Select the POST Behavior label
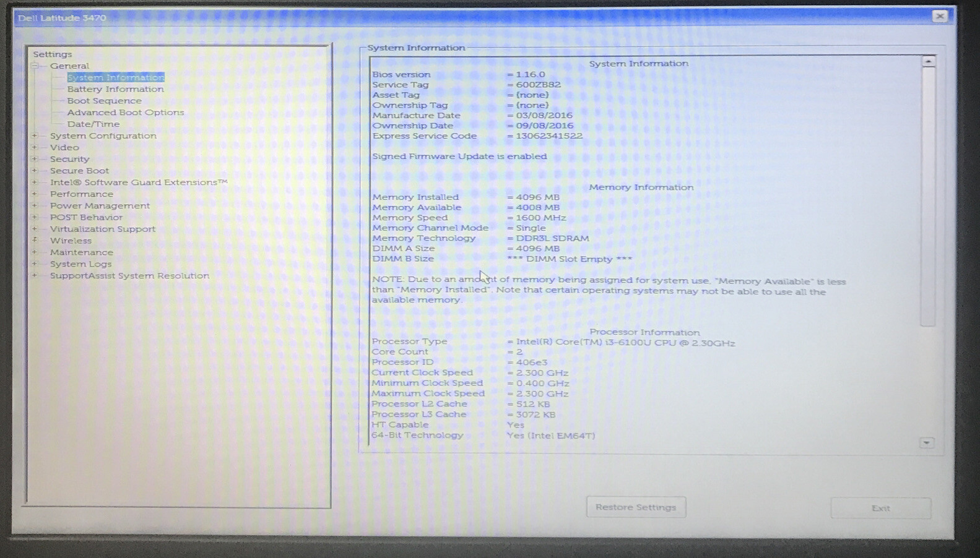Screen dimensions: 980x558 [86, 217]
